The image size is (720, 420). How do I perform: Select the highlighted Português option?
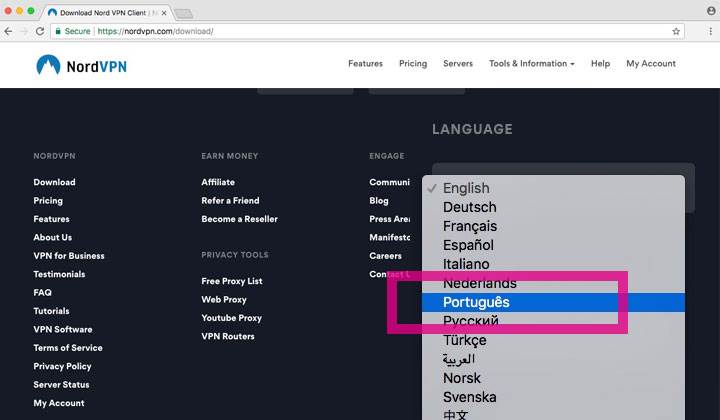pyautogui.click(x=553, y=302)
